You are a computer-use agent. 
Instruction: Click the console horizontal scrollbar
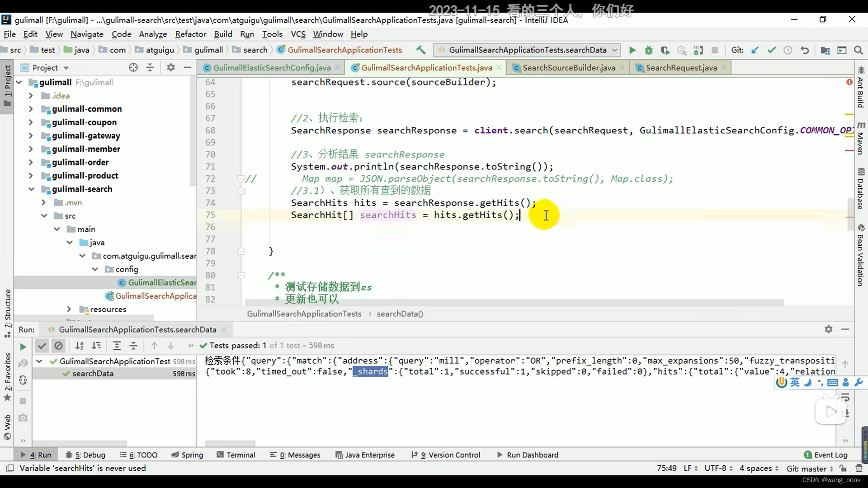coord(230,443)
